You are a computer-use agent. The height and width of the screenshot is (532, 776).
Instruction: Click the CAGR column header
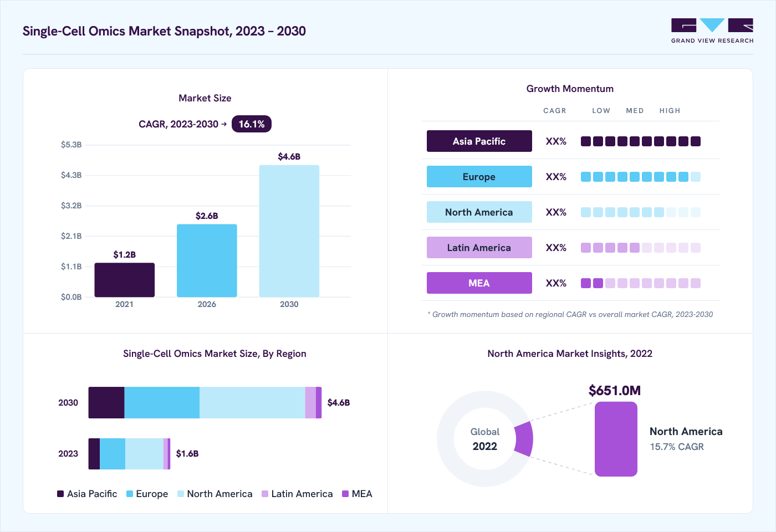[x=555, y=111]
